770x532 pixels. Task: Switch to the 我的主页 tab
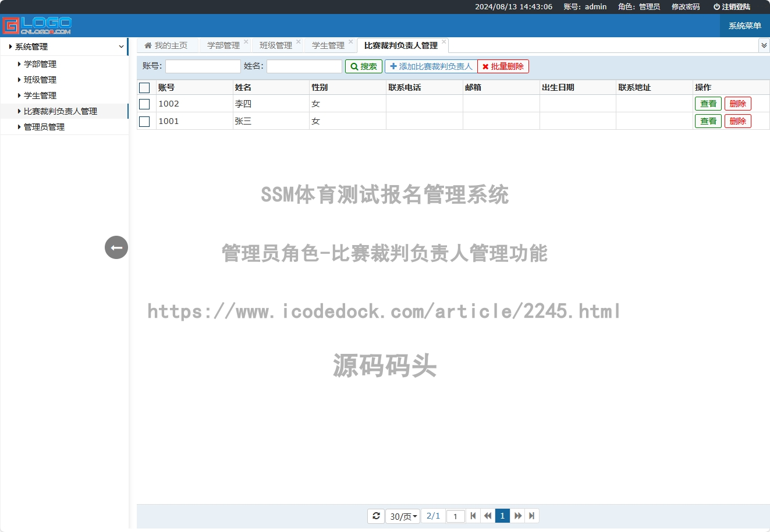click(x=167, y=45)
